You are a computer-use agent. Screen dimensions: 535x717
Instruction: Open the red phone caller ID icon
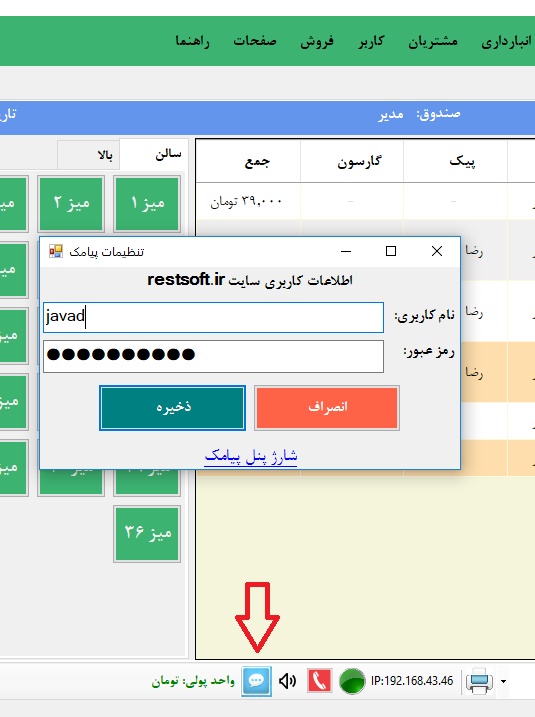(319, 681)
